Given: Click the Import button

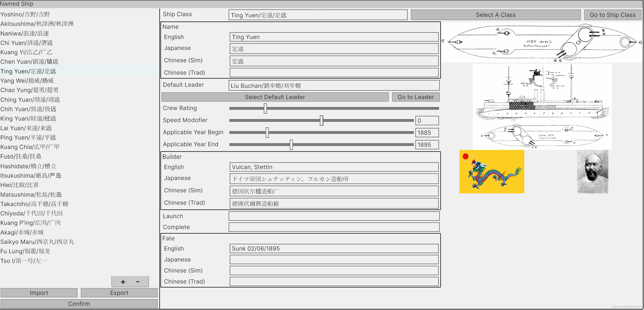Looking at the screenshot, I should click(39, 293).
